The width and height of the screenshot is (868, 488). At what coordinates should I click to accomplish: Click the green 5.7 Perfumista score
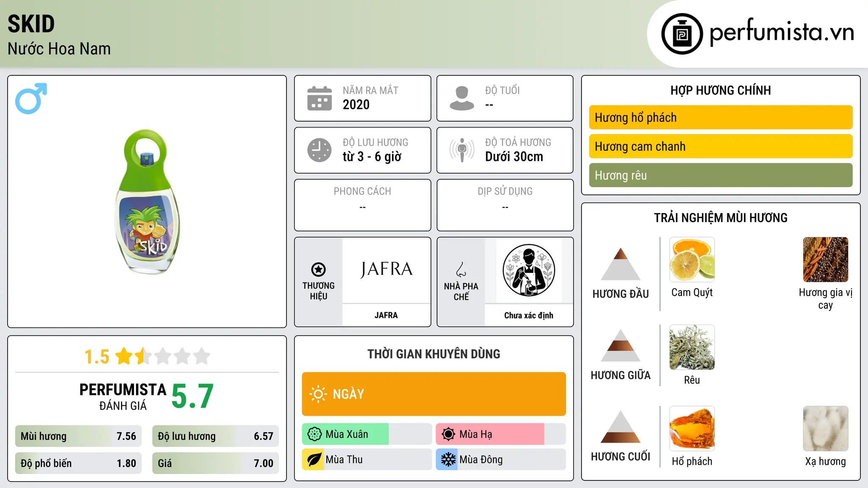coord(192,396)
